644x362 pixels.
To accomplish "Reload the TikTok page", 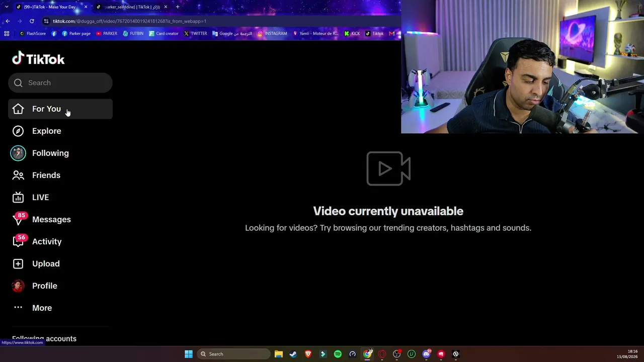I will click(32, 21).
